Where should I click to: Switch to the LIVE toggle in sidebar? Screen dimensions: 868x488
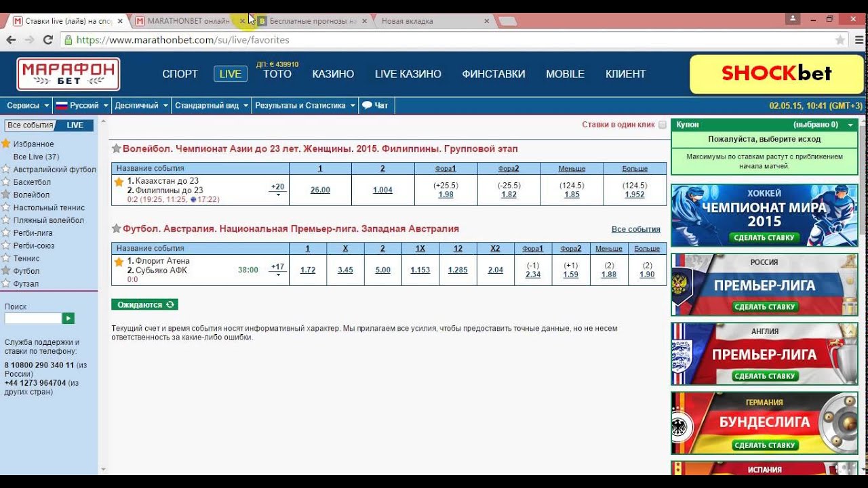(75, 125)
